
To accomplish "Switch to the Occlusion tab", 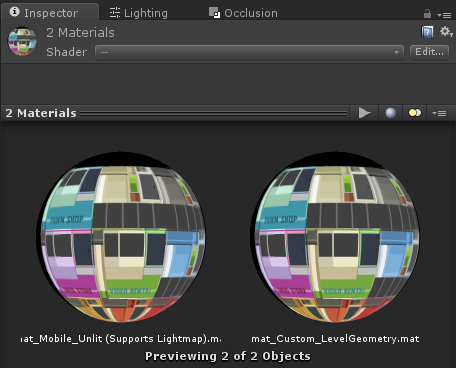I will point(243,13).
